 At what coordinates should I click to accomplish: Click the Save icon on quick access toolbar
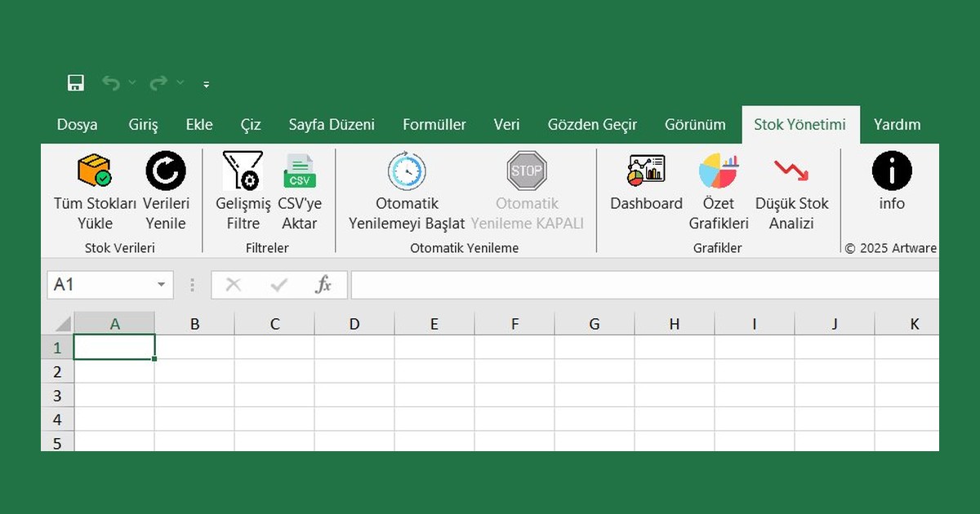pyautogui.click(x=75, y=83)
